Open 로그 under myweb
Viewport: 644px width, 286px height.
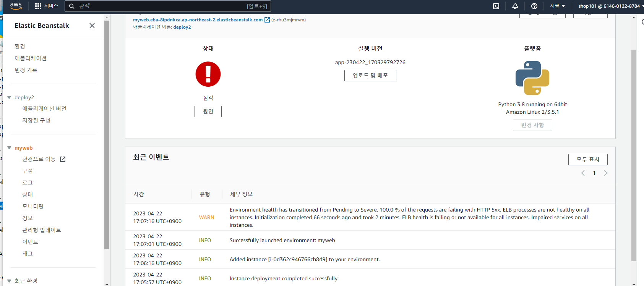click(x=28, y=183)
